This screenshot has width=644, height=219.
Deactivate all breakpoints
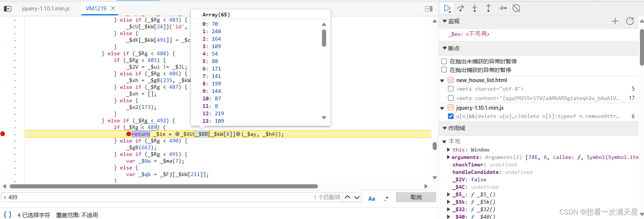point(516,8)
